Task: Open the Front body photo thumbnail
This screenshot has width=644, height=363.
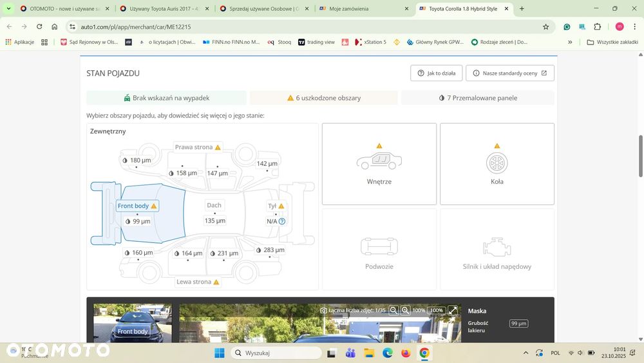Action: [133, 323]
